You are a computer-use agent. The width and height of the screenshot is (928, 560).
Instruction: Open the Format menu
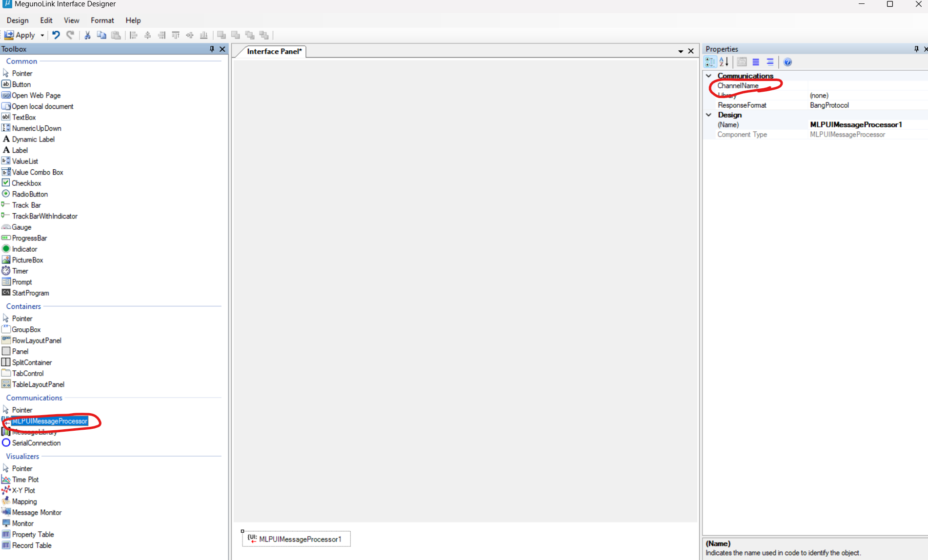[102, 20]
